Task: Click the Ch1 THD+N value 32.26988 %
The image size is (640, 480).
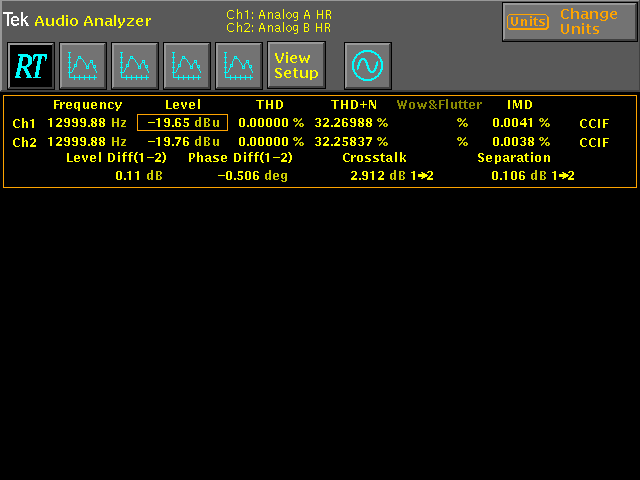Action: click(351, 123)
